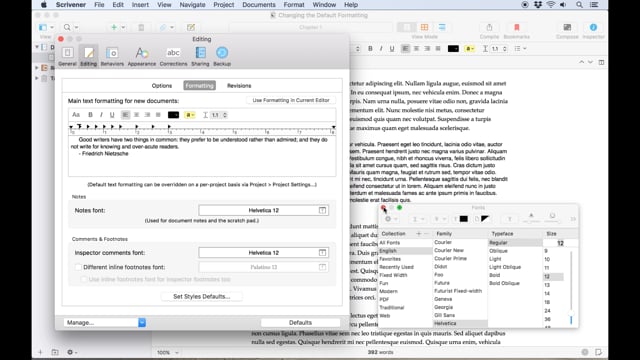
Task: Click Inspector comments font Helvetica 12 chooser
Action: (263, 253)
